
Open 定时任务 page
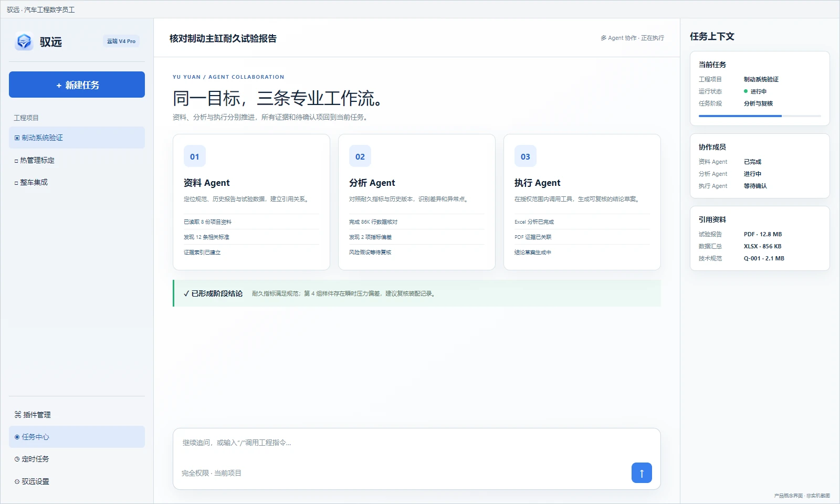pos(77,459)
